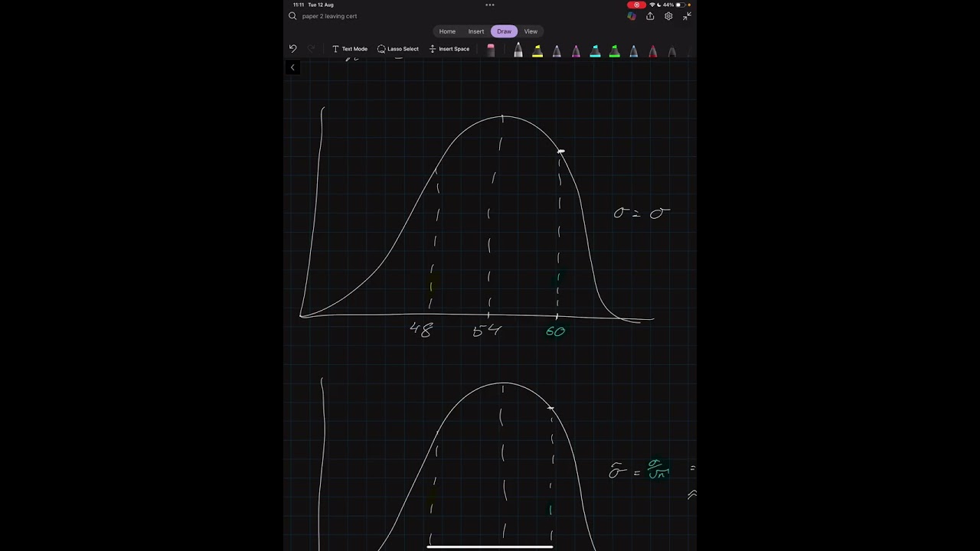Image resolution: width=980 pixels, height=551 pixels.
Task: Click the search field 'paper 2 leaving cert'
Action: click(329, 16)
